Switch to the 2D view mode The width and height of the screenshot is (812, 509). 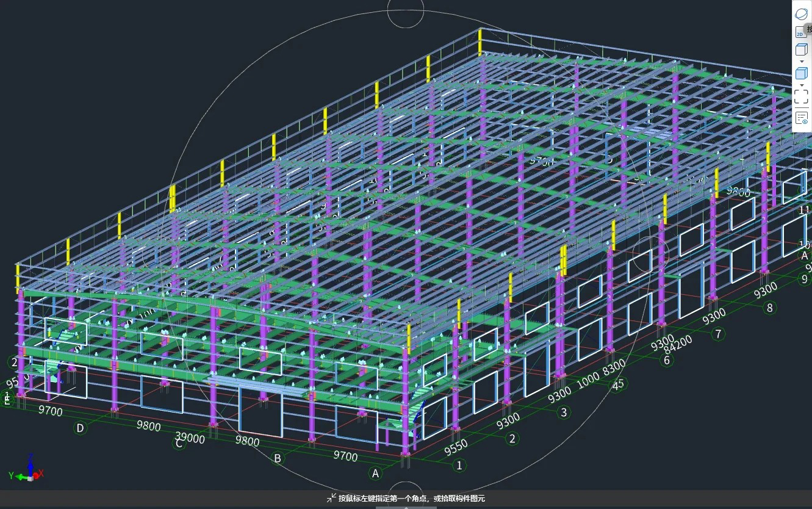(800, 33)
